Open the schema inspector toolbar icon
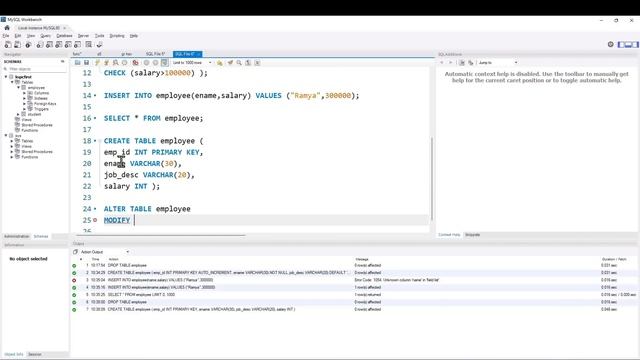Screen dimensions: 640x360 [28, 44]
